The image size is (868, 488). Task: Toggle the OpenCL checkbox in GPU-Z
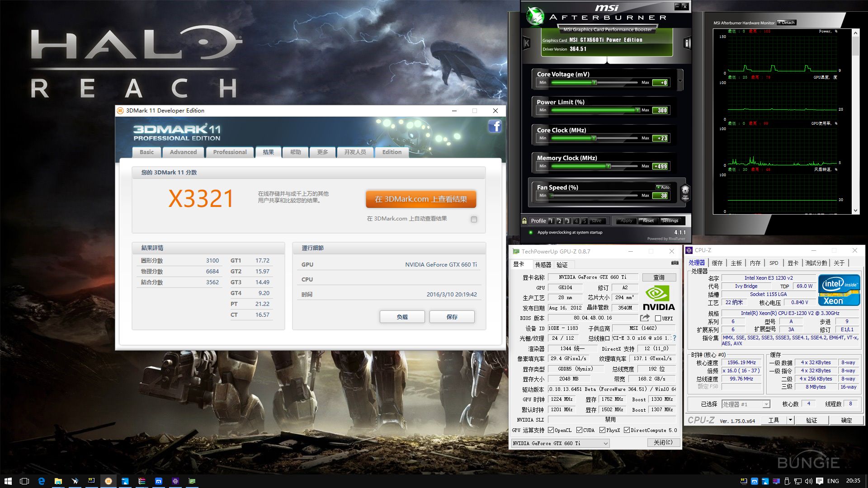click(551, 430)
